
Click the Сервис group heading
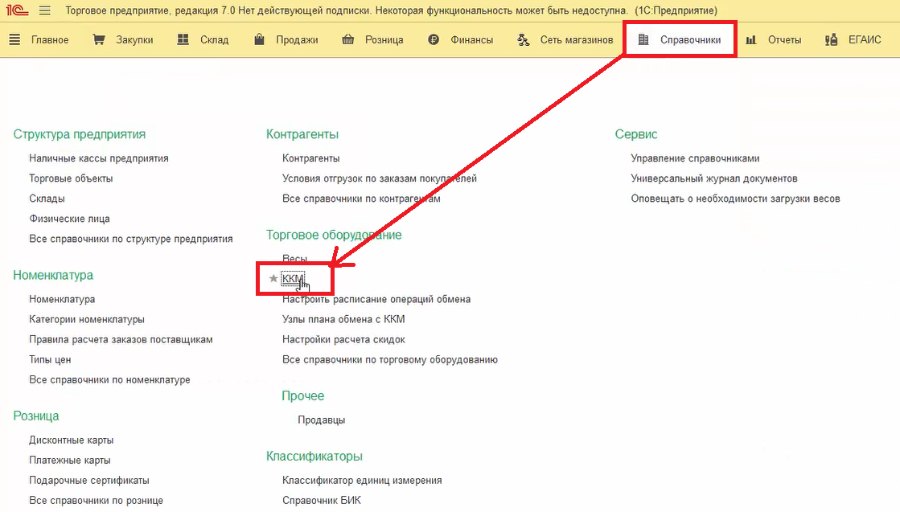coord(635,134)
